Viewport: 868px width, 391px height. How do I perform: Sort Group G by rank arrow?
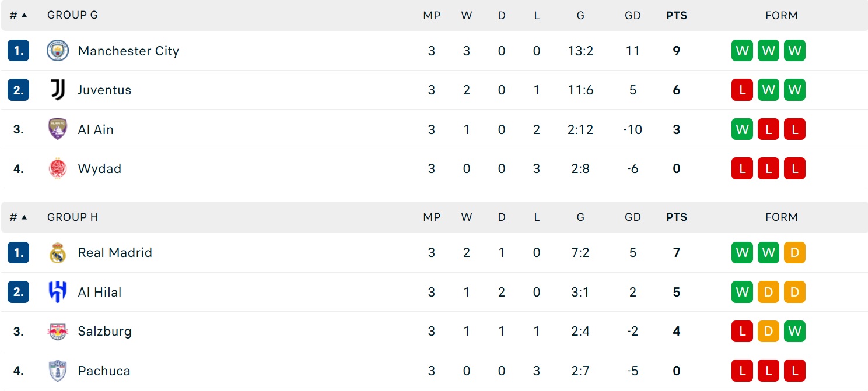click(x=24, y=15)
